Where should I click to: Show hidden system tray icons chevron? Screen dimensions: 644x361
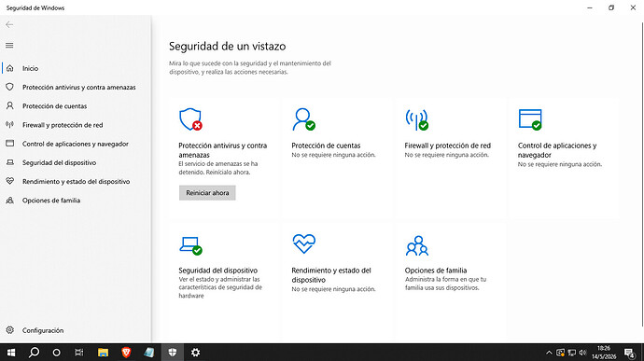549,353
